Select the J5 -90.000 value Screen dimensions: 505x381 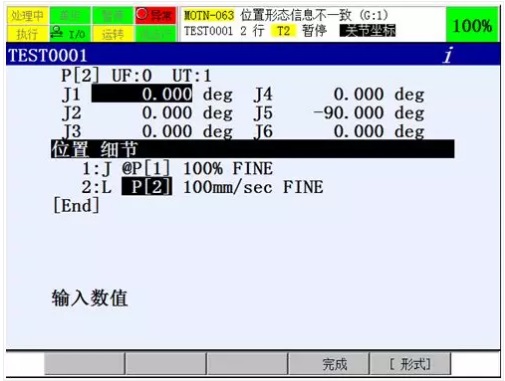[349, 113]
